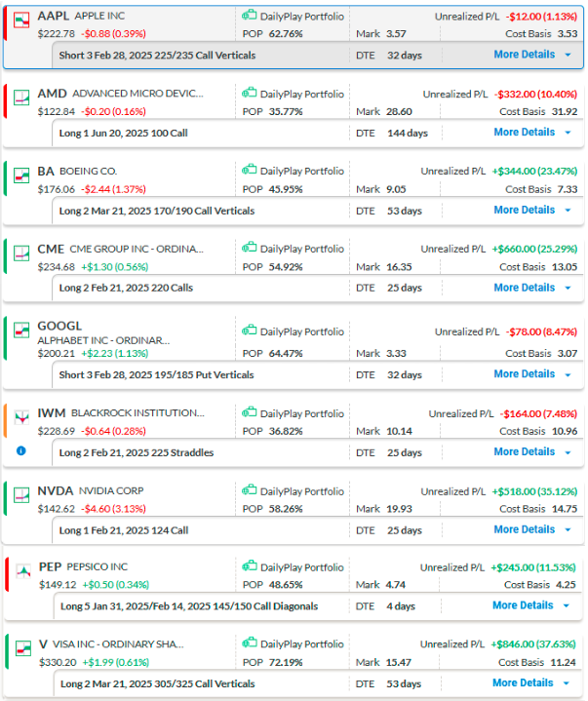Viewport: 588px width, 701px height.
Task: Open More Details for AAPL position
Action: 524,55
